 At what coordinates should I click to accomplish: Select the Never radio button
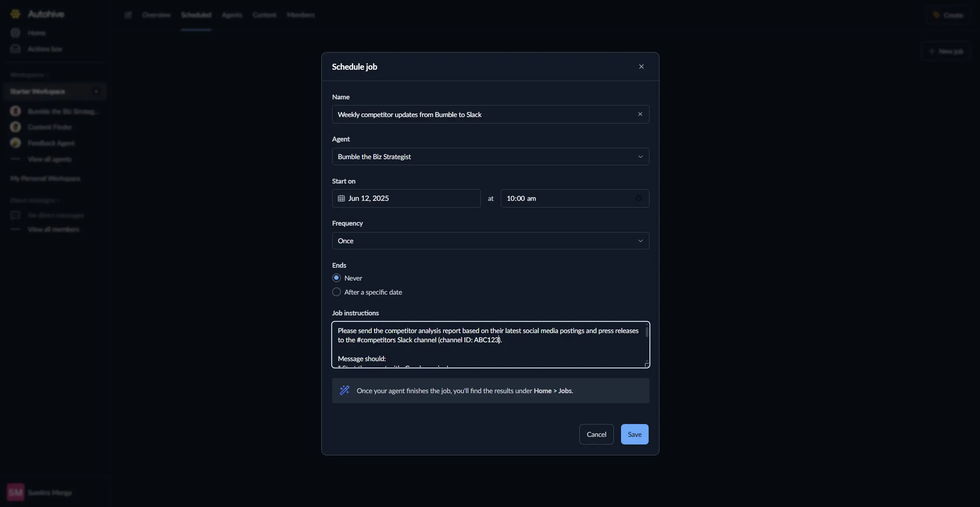pos(337,278)
